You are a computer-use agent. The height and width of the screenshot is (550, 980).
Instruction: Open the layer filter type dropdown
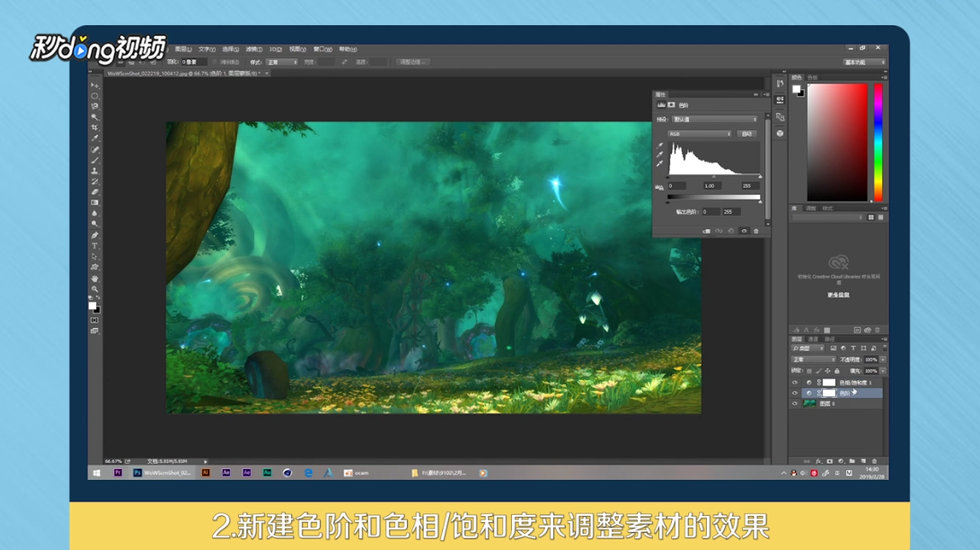click(x=808, y=348)
